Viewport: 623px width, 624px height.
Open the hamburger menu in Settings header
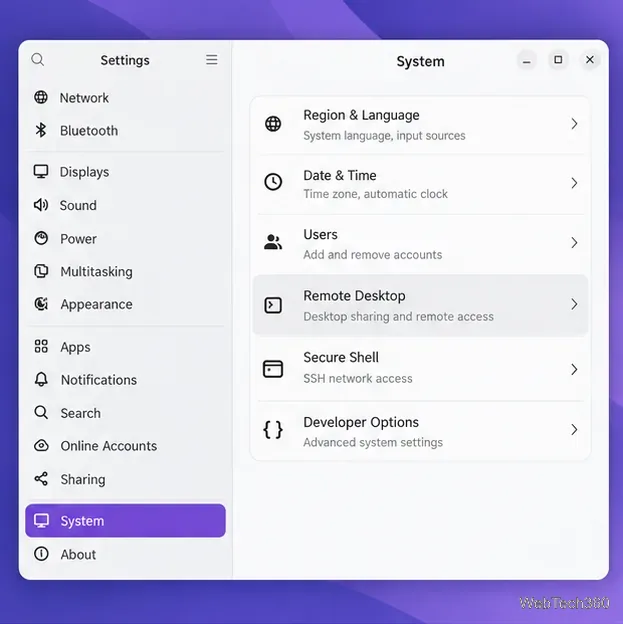(x=212, y=60)
